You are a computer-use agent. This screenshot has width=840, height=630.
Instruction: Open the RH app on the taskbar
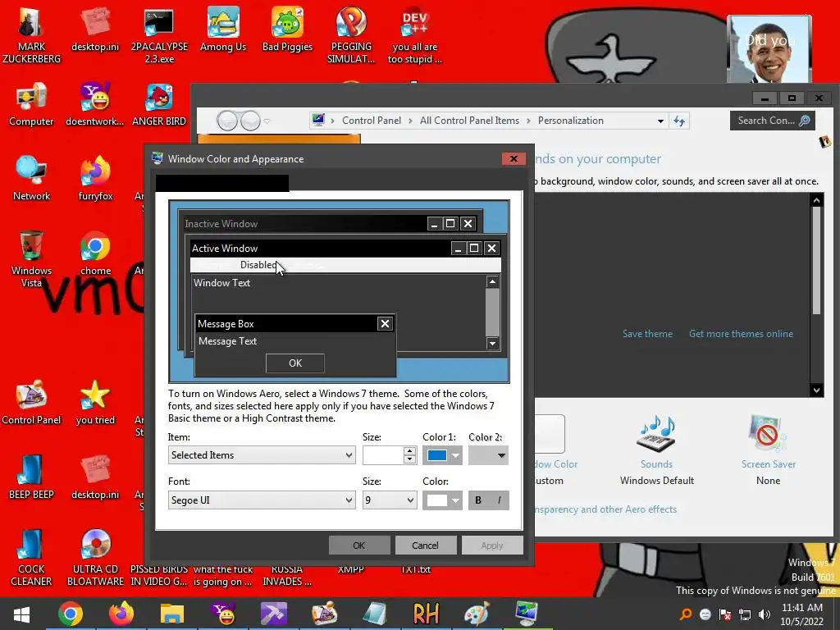pos(426,614)
